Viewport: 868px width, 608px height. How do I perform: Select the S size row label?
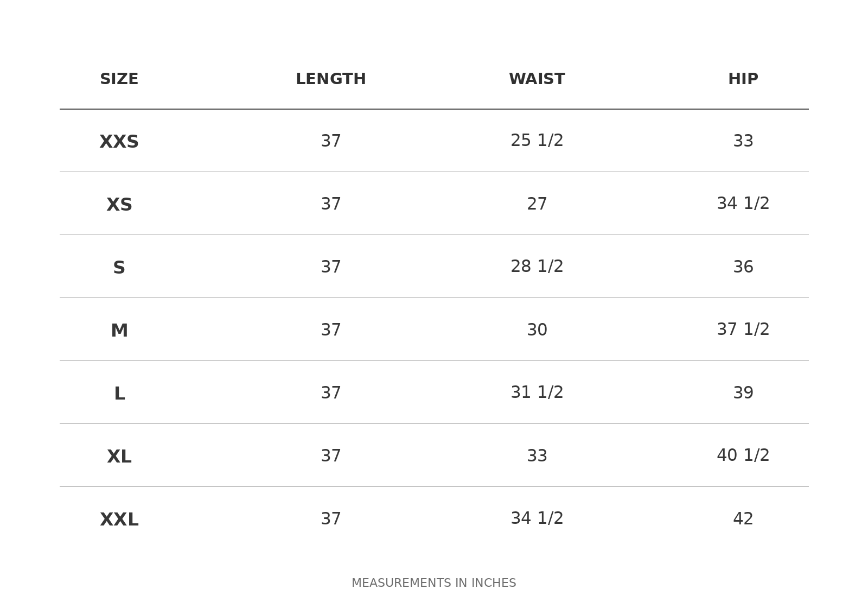pos(119,268)
